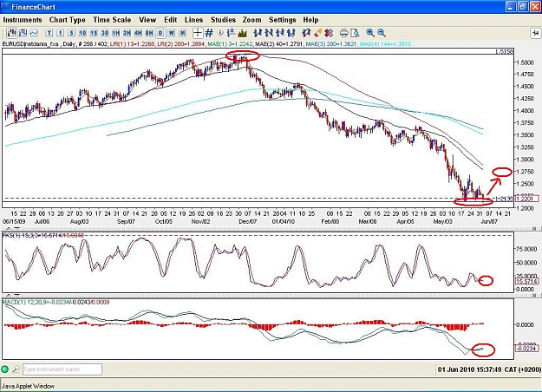Click the delete all lines red X icon
The image size is (542, 392).
pyautogui.click(x=329, y=33)
